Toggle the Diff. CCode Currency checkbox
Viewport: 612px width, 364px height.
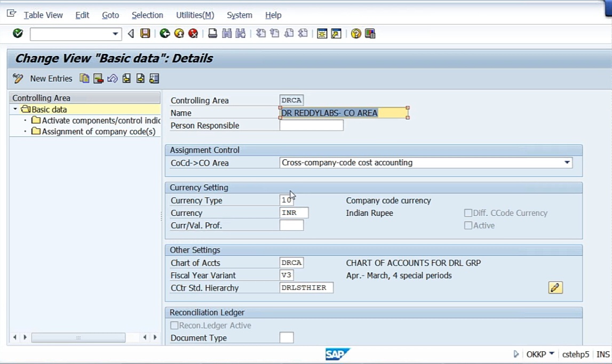click(x=468, y=213)
